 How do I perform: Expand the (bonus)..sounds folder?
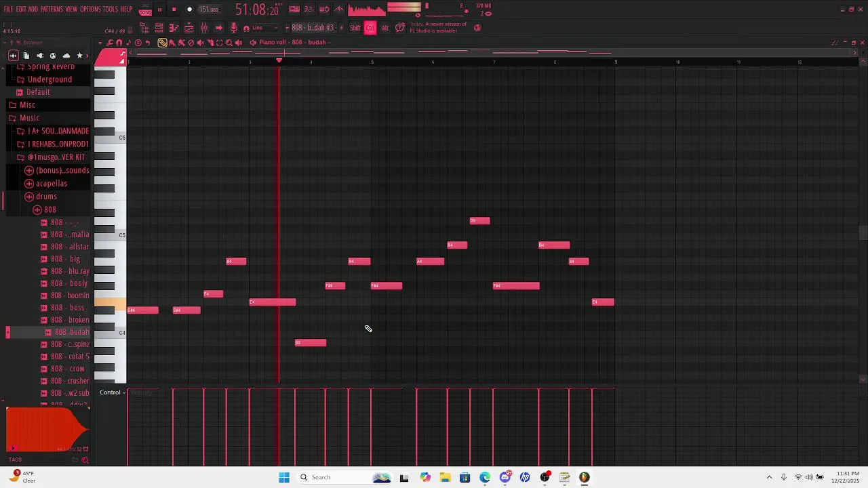pyautogui.click(x=62, y=171)
